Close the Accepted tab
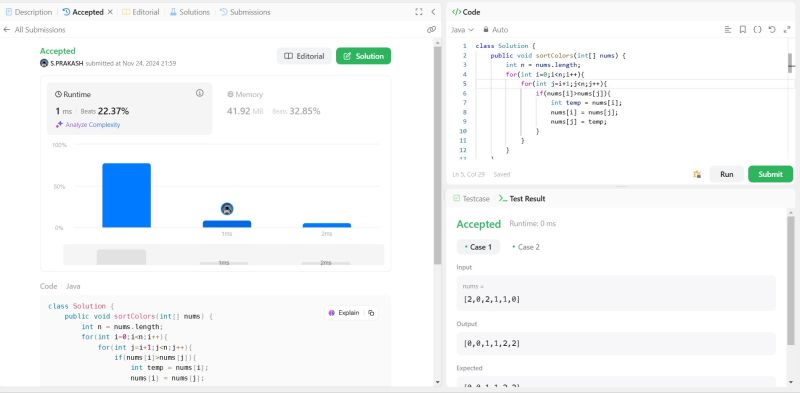The width and height of the screenshot is (800, 393). (x=110, y=12)
